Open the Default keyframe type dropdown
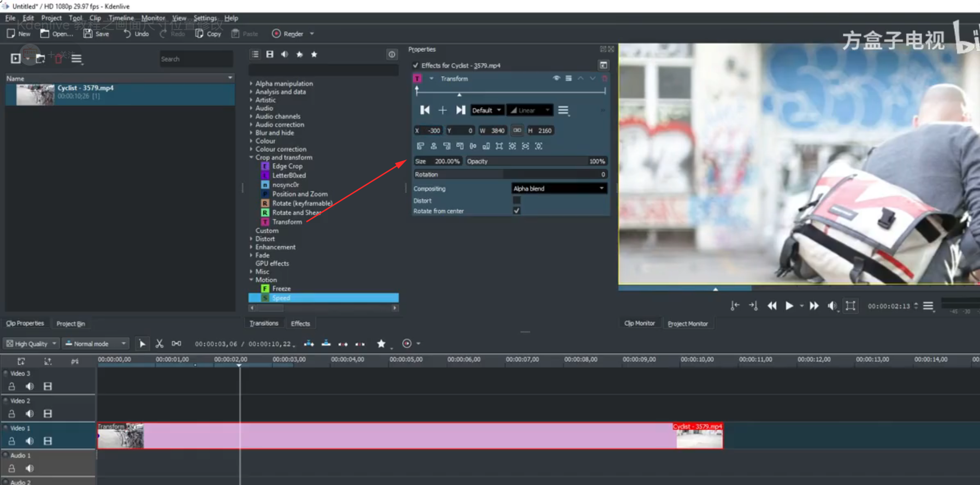 pos(487,110)
